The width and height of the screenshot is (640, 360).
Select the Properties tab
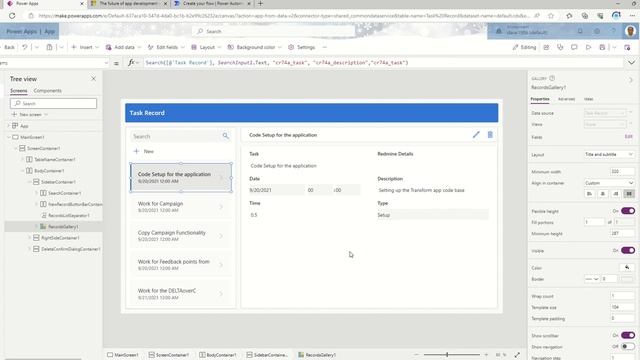click(x=540, y=99)
